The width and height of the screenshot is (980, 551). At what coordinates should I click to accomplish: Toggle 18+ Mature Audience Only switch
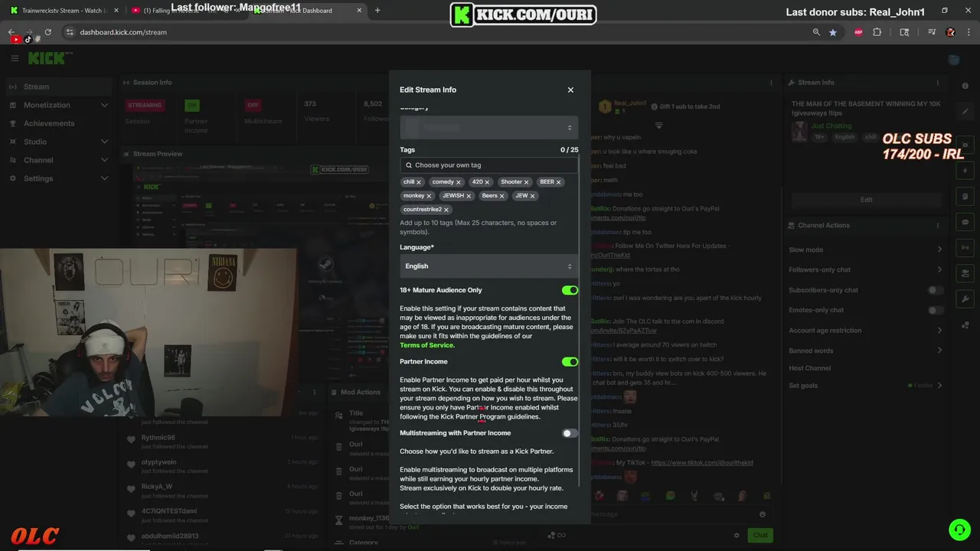570,290
